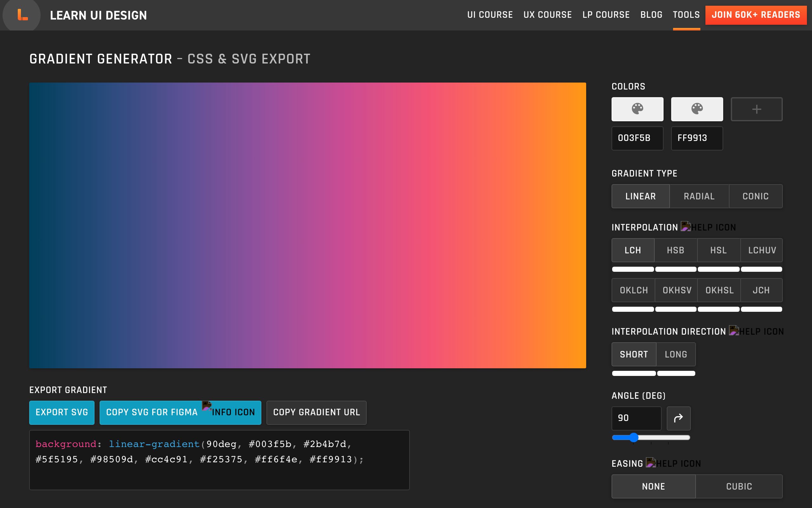Viewport: 812px width, 508px height.
Task: Click the gradient preview area
Action: coord(307,225)
